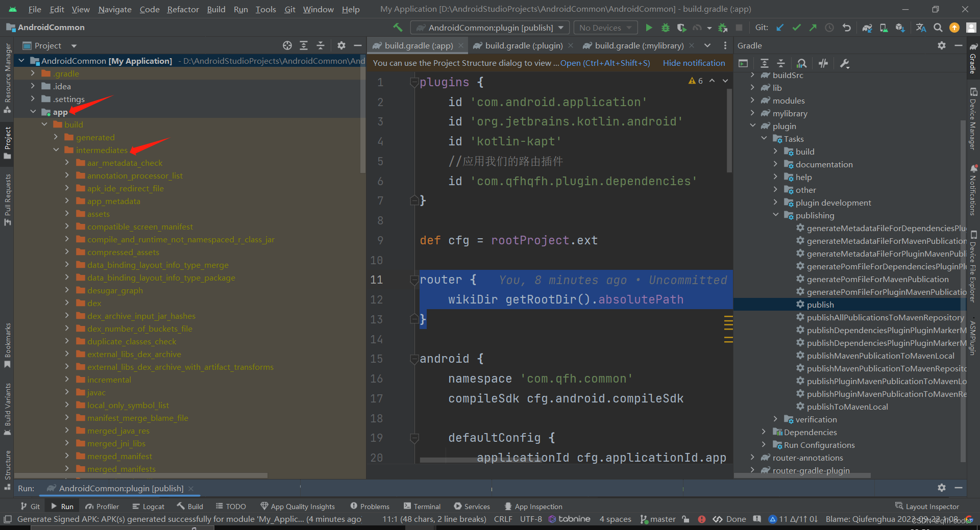Screen dimensions: 980x530
Task: Click the warnings count indicator in editor
Action: tap(696, 81)
